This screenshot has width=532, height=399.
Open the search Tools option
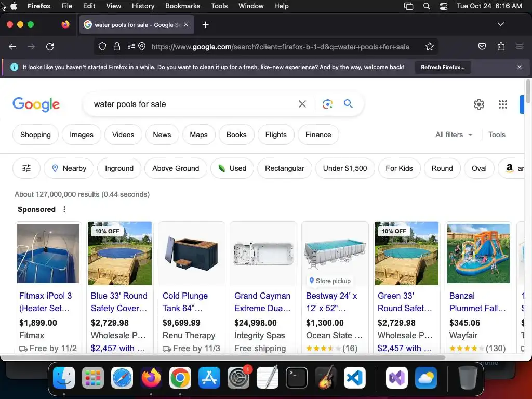click(497, 135)
